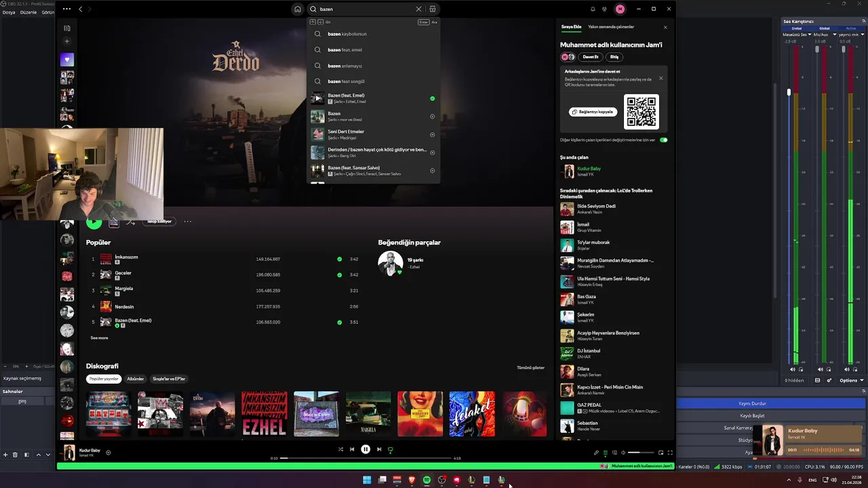Toggle 'Diğer kişilerin çalan içerikleri' permission switch
The height and width of the screenshot is (488, 868).
(663, 140)
